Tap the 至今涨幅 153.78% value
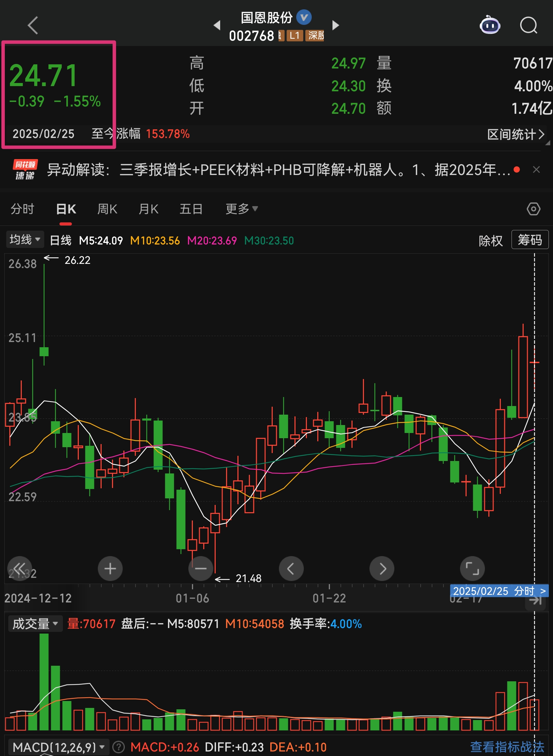Screen dimensions: 553x756 coord(168,134)
